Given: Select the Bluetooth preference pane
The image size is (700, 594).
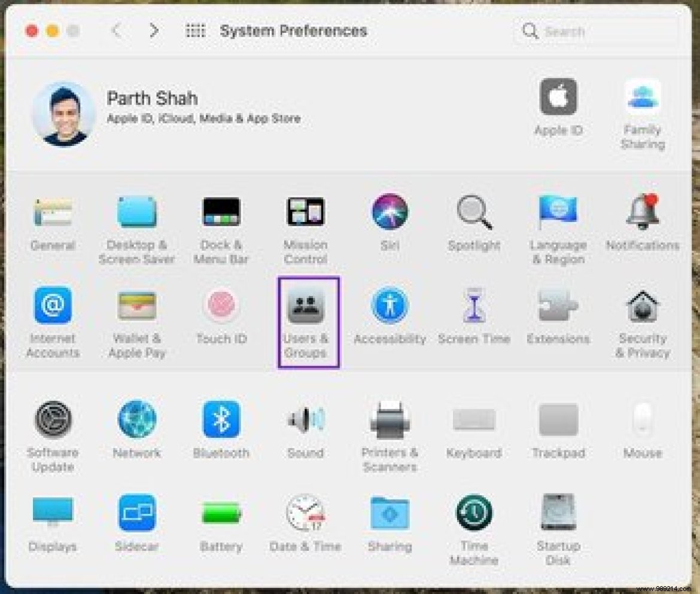Looking at the screenshot, I should click(x=221, y=420).
